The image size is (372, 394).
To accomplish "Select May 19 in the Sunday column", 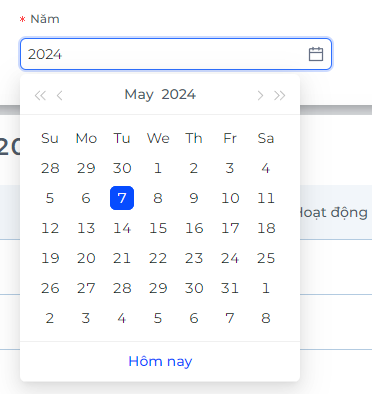I will pos(50,258).
